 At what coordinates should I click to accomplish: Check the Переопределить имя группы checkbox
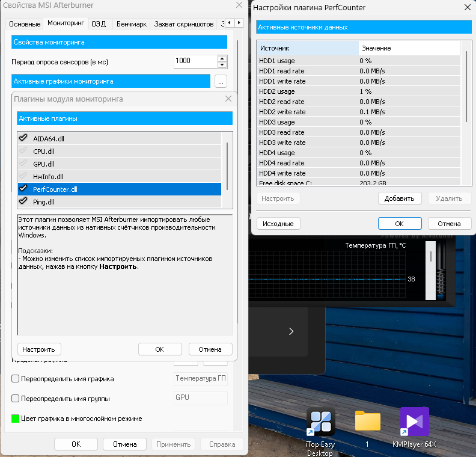(x=16, y=399)
